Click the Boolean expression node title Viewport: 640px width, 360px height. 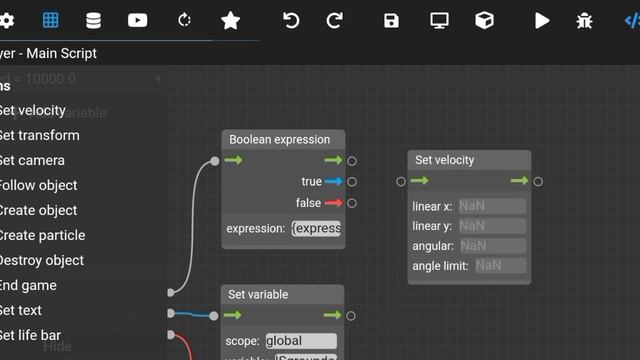(x=280, y=140)
